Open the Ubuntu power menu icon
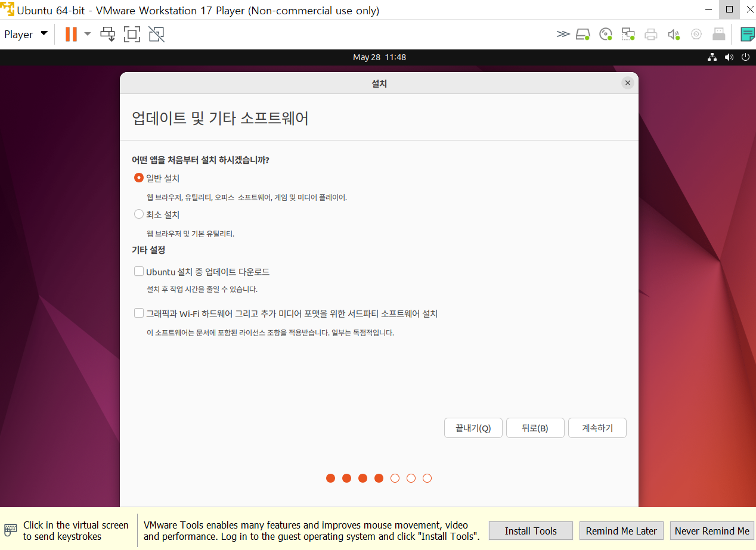The image size is (756, 550). click(745, 57)
